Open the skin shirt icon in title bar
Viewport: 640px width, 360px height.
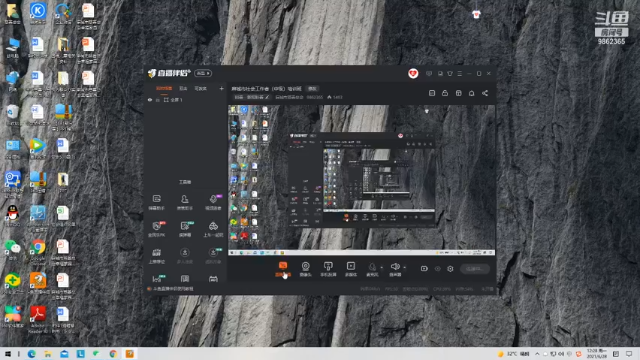[450, 73]
